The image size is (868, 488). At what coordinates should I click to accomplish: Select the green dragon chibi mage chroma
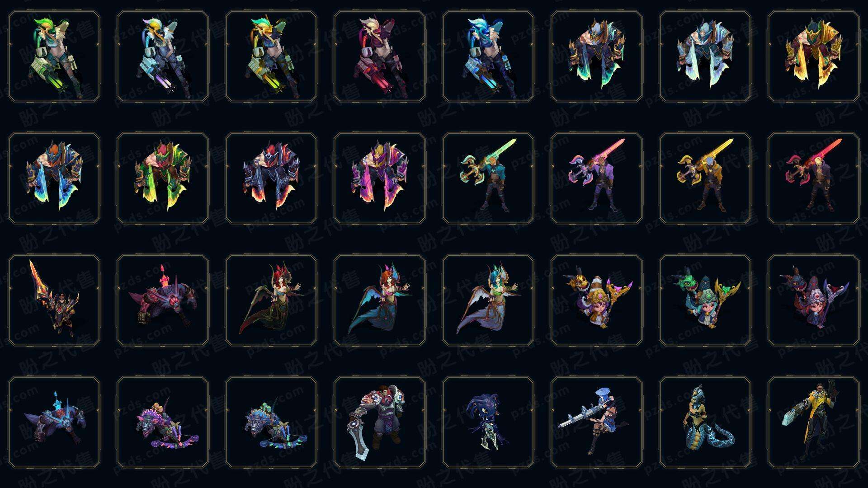click(705, 300)
